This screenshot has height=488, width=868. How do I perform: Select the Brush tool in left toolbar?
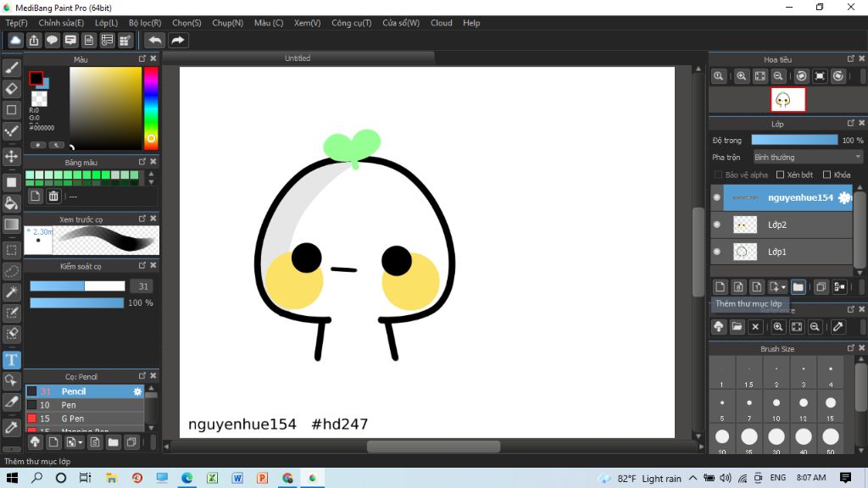[x=12, y=68]
